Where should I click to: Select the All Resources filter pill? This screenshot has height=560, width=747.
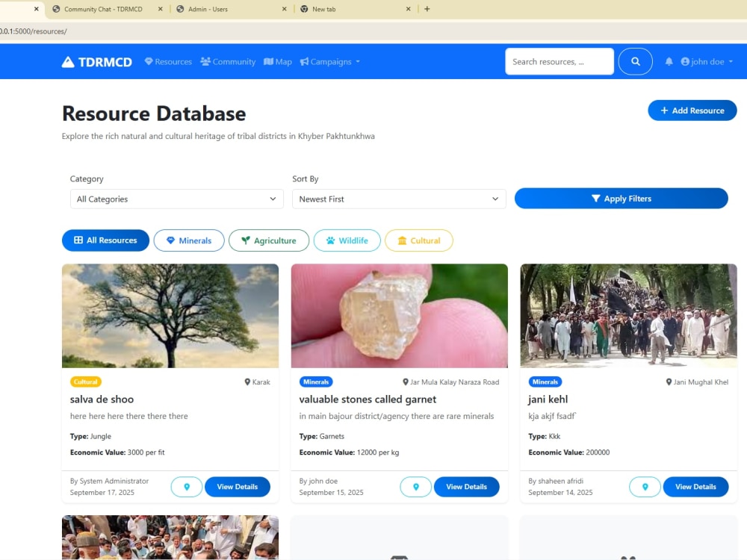click(105, 240)
